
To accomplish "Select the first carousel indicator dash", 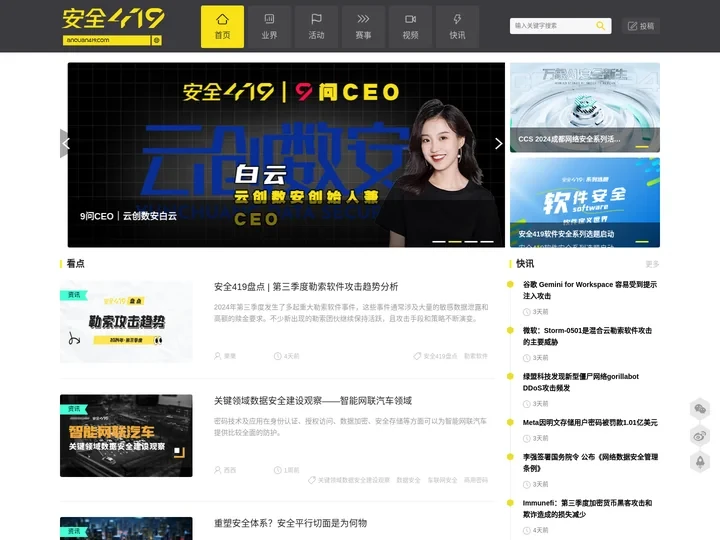I will point(439,241).
